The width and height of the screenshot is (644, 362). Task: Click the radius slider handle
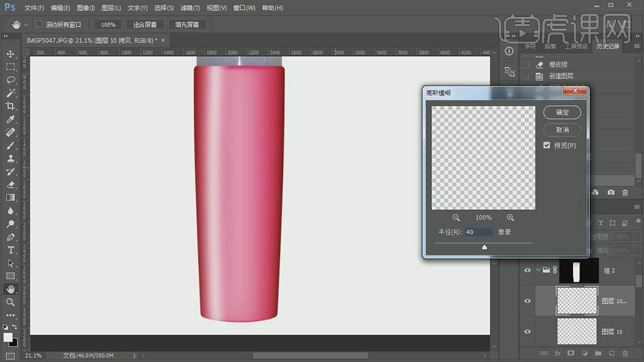pos(484,247)
